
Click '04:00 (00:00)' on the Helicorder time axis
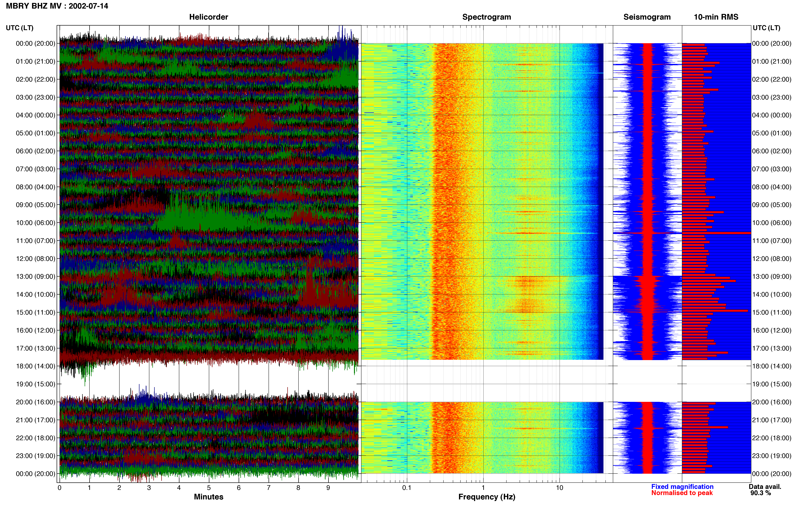36,115
